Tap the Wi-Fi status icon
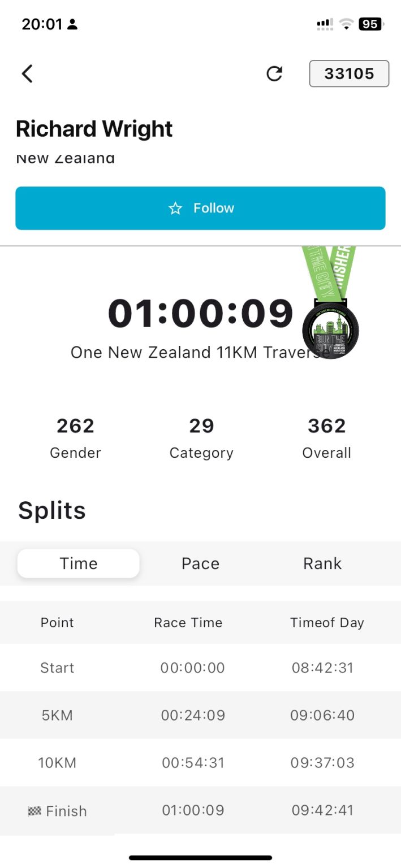Image resolution: width=401 pixels, height=868 pixels. coord(347,24)
